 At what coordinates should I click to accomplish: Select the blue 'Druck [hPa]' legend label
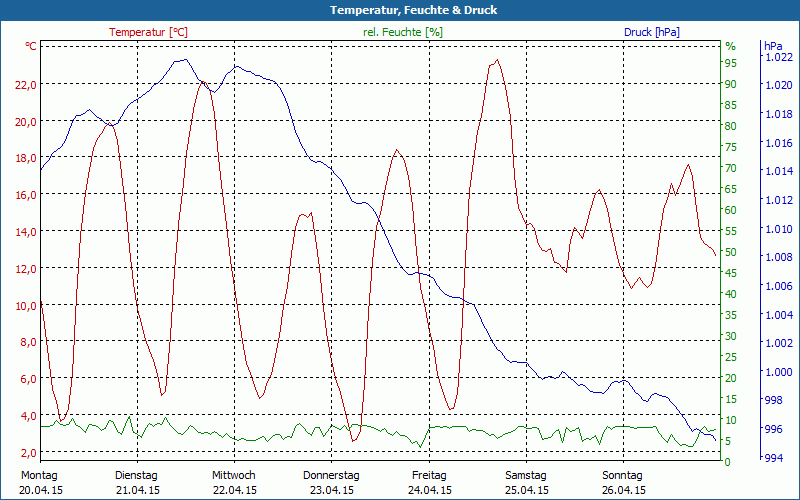click(x=651, y=32)
